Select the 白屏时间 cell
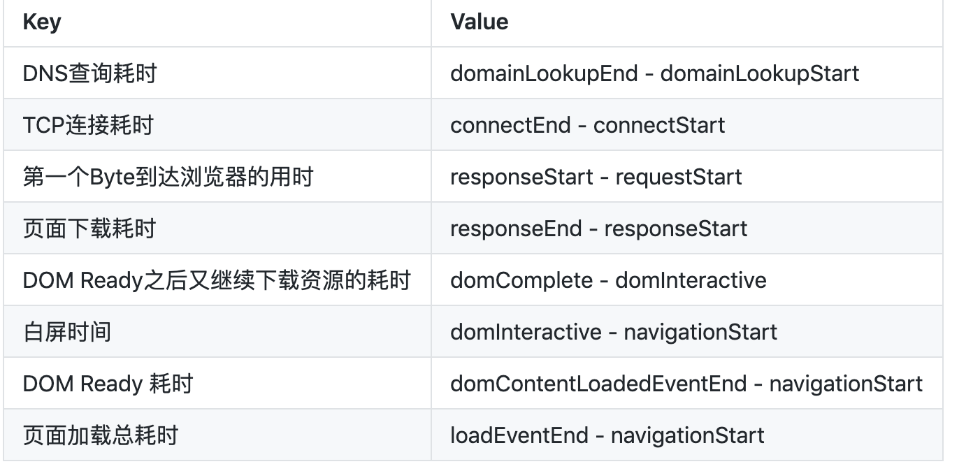 pos(217,331)
